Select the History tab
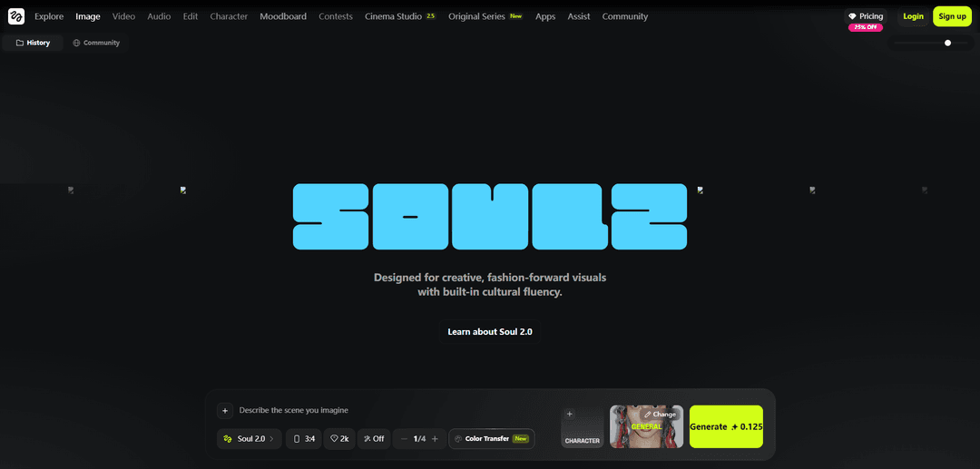 point(33,44)
